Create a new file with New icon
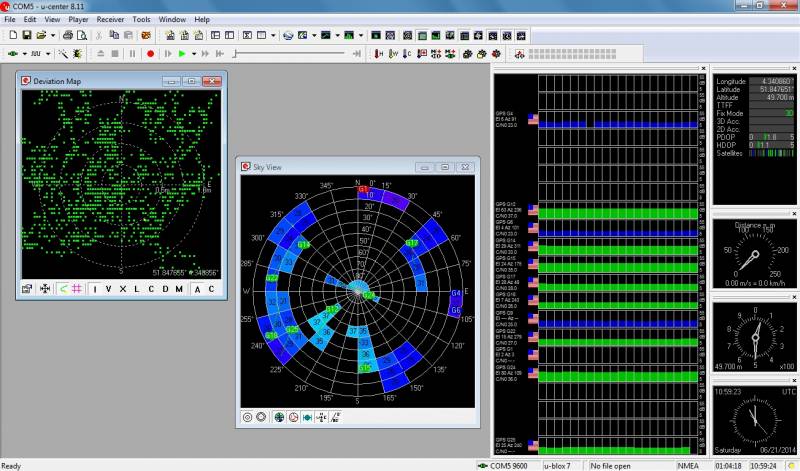 pos(13,35)
